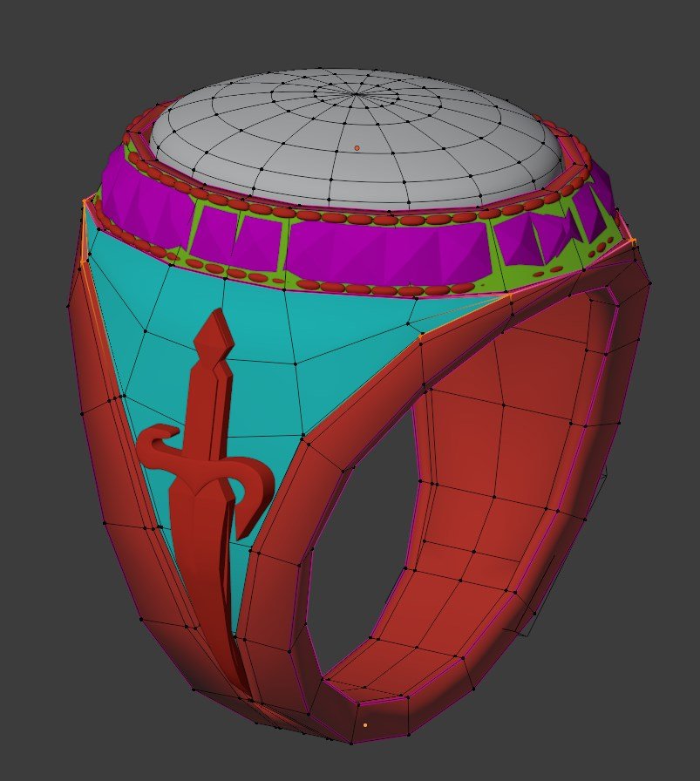Viewport: 700px width, 781px height.
Task: Select the dagger's left curled crossguard hook
Action: tap(157, 442)
